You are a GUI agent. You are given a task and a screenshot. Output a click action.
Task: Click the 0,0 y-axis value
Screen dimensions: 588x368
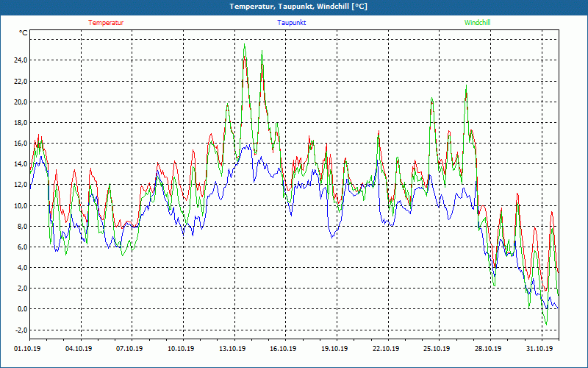[x=22, y=308]
